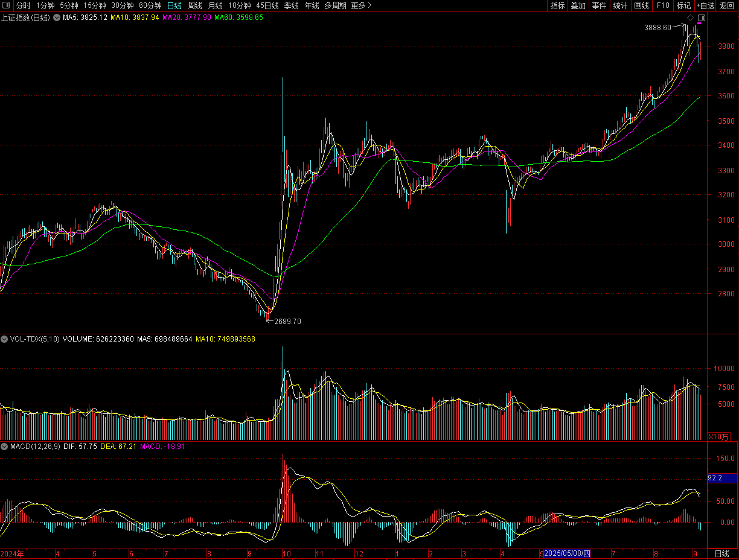
Task: Click the X10万 volume unit label
Action: pos(718,436)
